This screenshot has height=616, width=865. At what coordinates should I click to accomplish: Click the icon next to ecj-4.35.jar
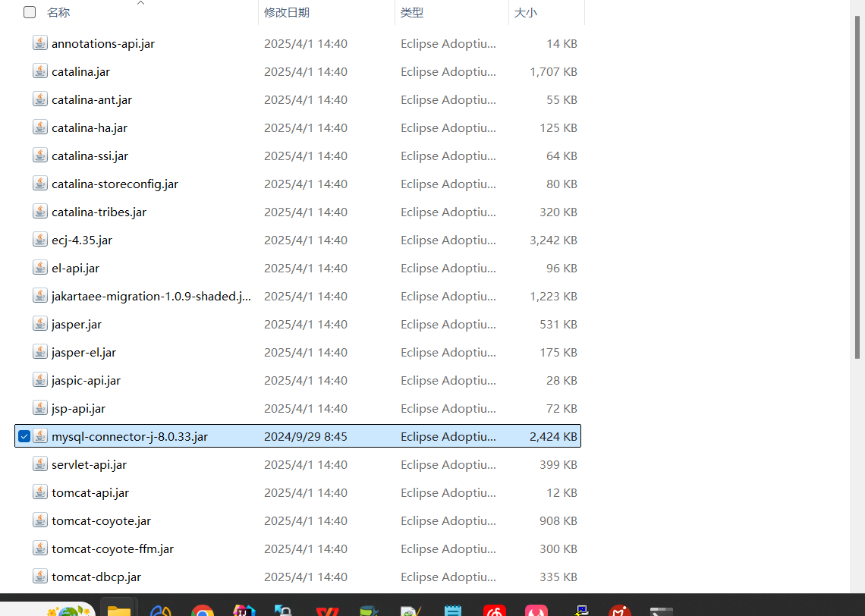click(x=40, y=240)
